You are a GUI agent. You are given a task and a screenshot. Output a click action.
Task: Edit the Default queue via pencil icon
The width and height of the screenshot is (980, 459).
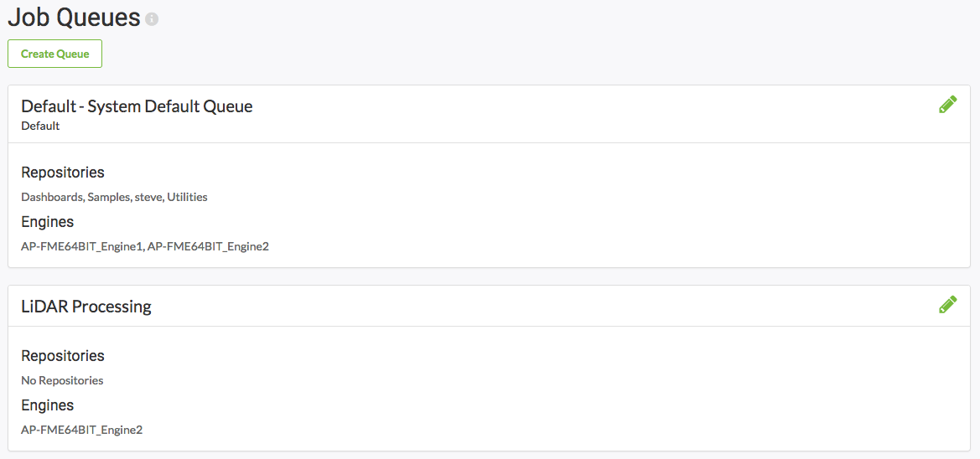(947, 105)
